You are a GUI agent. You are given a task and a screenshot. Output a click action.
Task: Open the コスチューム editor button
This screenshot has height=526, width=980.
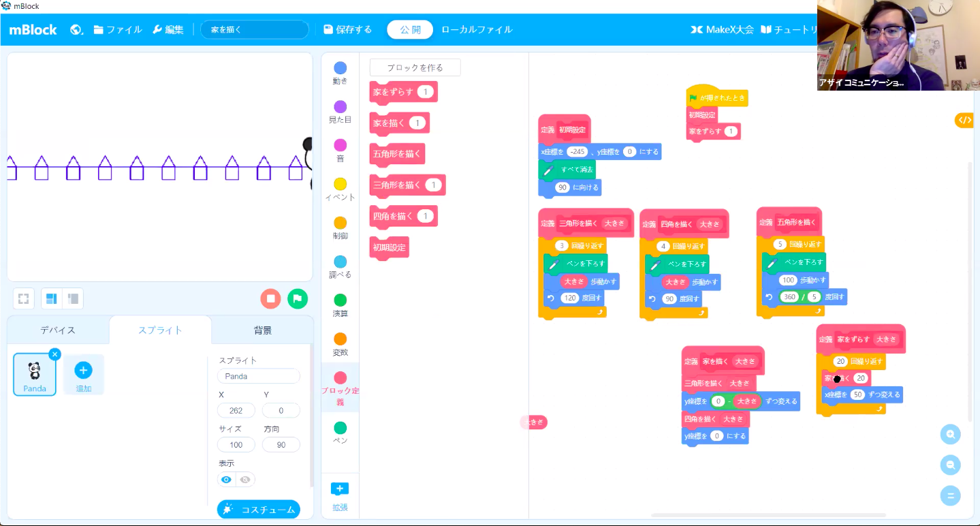(x=259, y=510)
